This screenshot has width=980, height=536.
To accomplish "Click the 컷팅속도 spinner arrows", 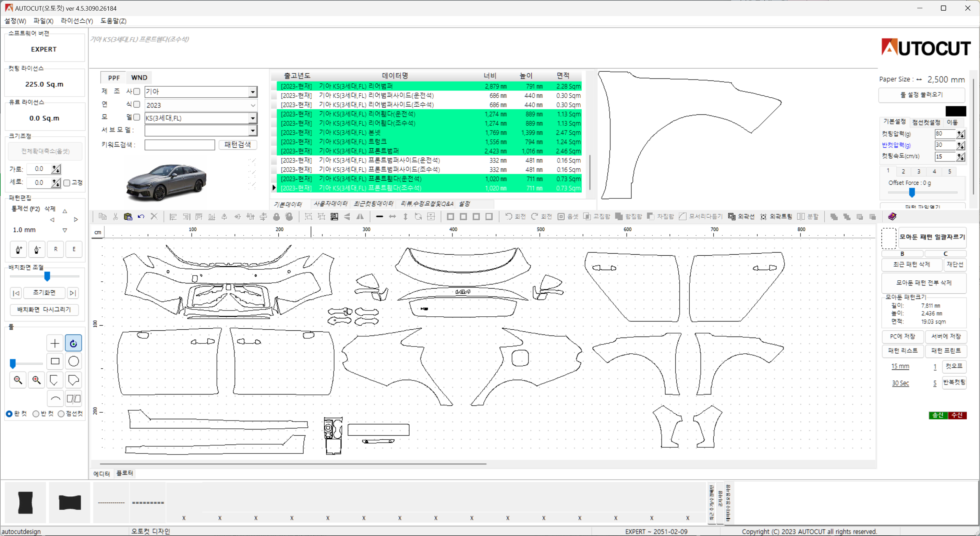I will (x=961, y=157).
